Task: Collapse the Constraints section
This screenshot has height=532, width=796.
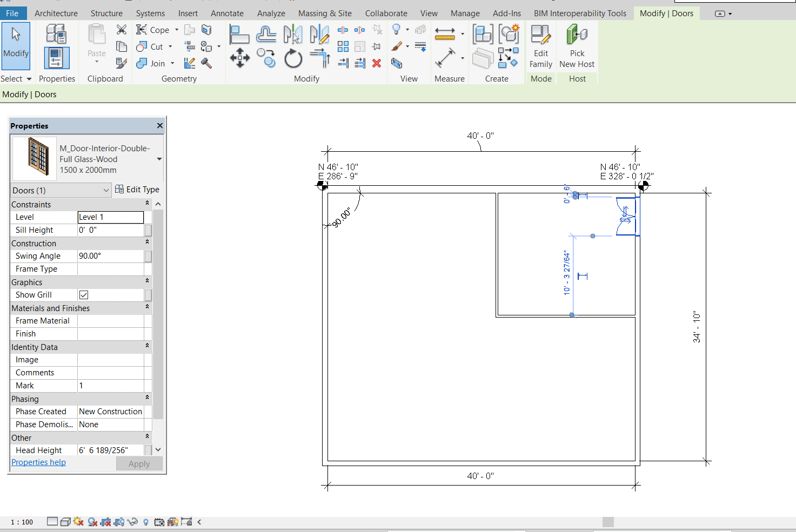Action: tap(147, 204)
